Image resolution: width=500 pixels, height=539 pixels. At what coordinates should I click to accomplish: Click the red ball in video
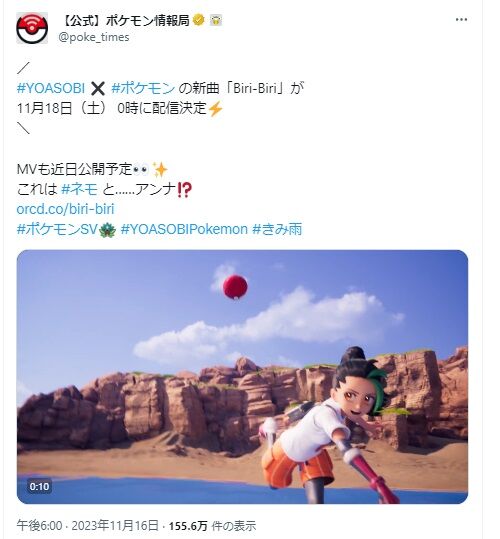tap(235, 287)
